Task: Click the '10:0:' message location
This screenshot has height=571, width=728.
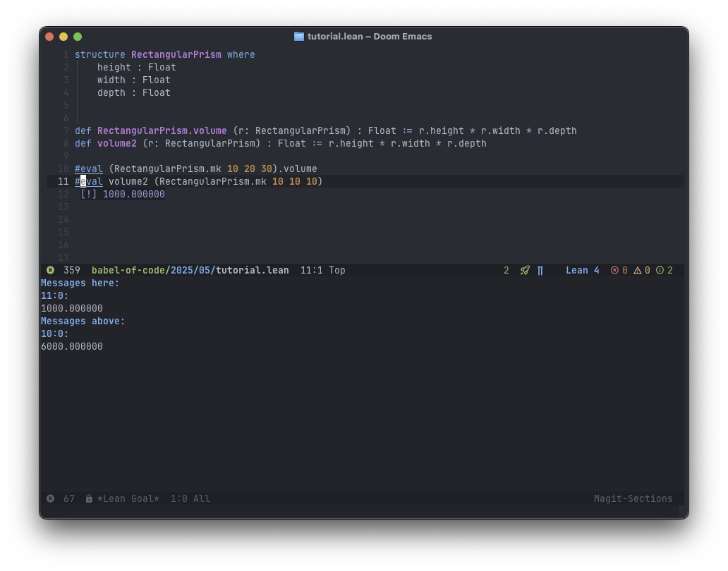Action: pyautogui.click(x=55, y=333)
